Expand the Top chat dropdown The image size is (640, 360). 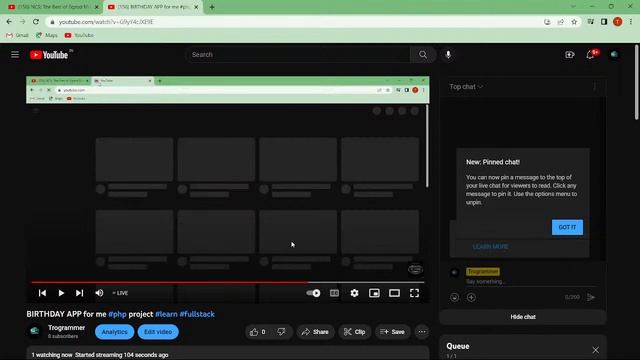[466, 87]
